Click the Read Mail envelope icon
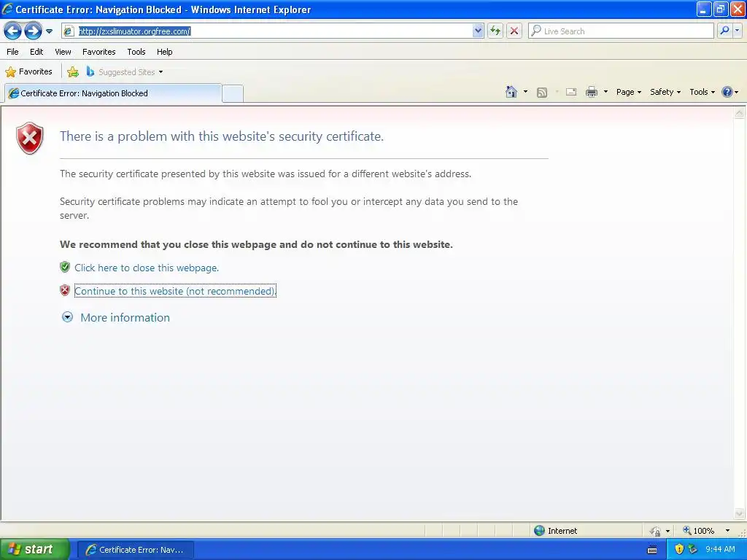The width and height of the screenshot is (747, 560). [x=571, y=92]
